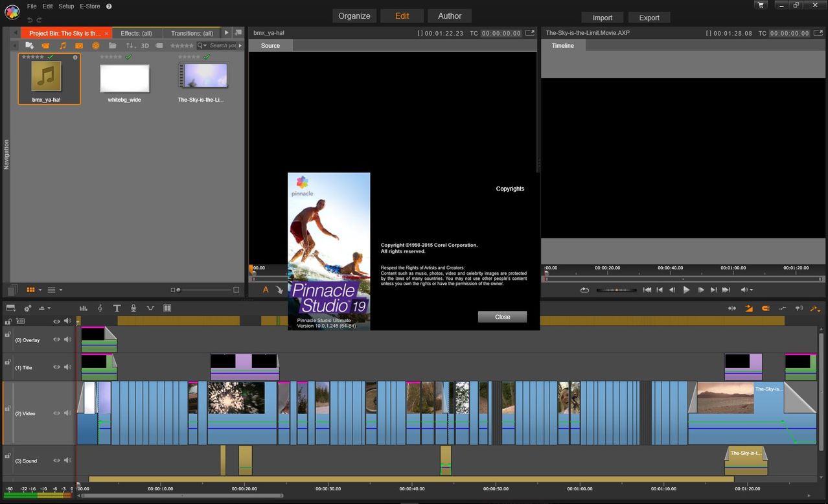Toggle loop playback in the timeline player
The height and width of the screenshot is (504, 828).
584,290
